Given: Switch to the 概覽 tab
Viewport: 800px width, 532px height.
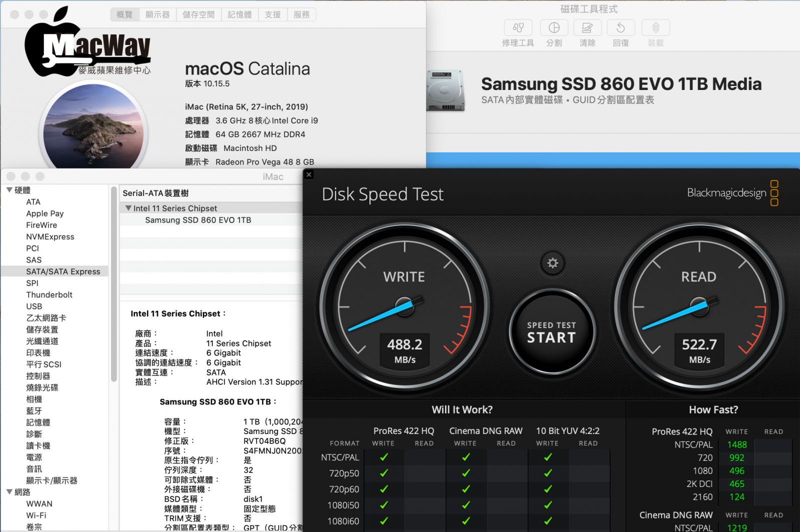Looking at the screenshot, I should click(x=124, y=14).
